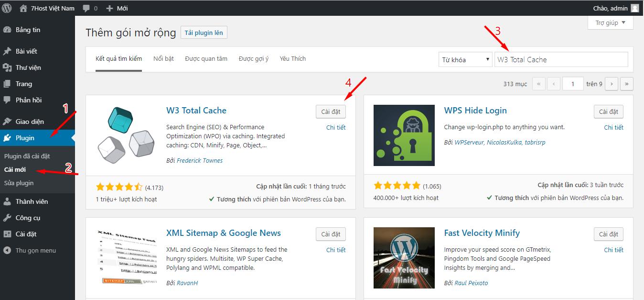The height and width of the screenshot is (300, 644).
Task: Click the Fast Velocity Minify thumbnail
Action: click(x=404, y=258)
